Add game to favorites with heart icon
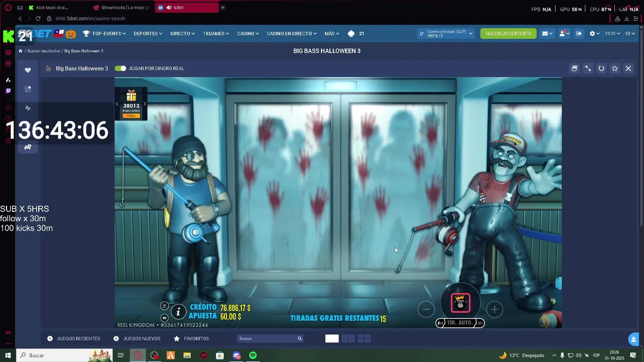 click(x=28, y=70)
